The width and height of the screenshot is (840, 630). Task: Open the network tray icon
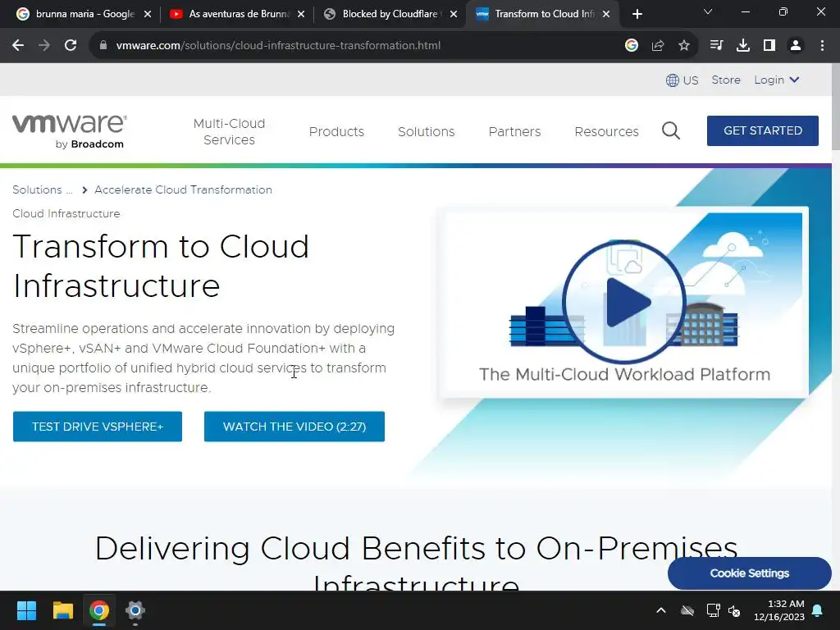713,610
